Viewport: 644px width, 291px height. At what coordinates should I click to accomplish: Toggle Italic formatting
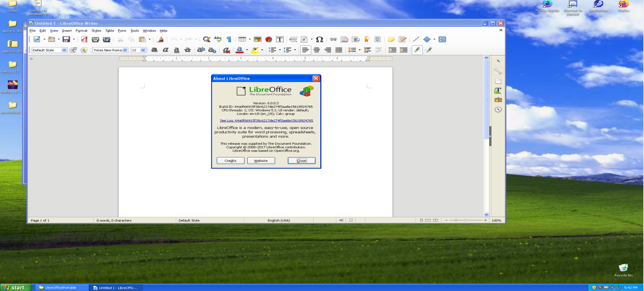tap(165, 50)
